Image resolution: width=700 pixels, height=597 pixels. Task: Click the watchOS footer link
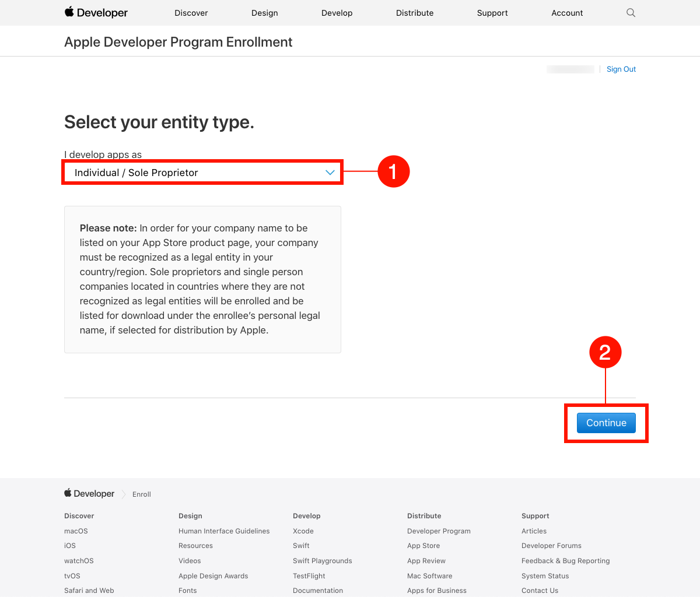click(x=79, y=561)
